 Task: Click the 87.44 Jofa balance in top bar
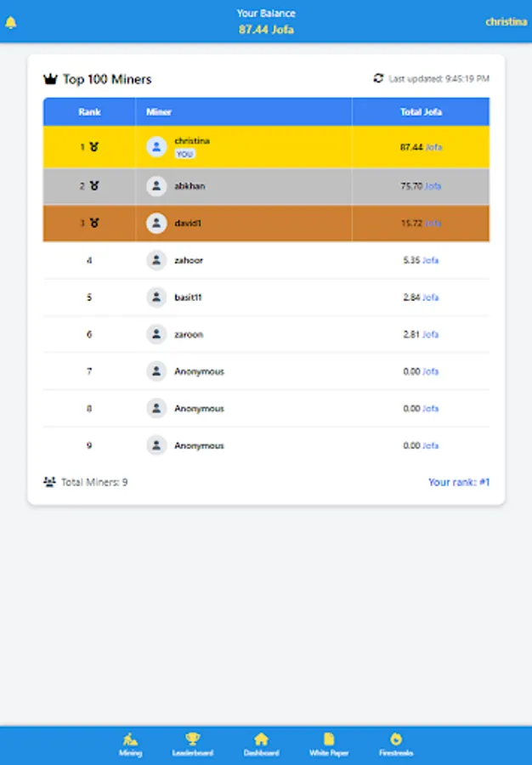tap(266, 28)
